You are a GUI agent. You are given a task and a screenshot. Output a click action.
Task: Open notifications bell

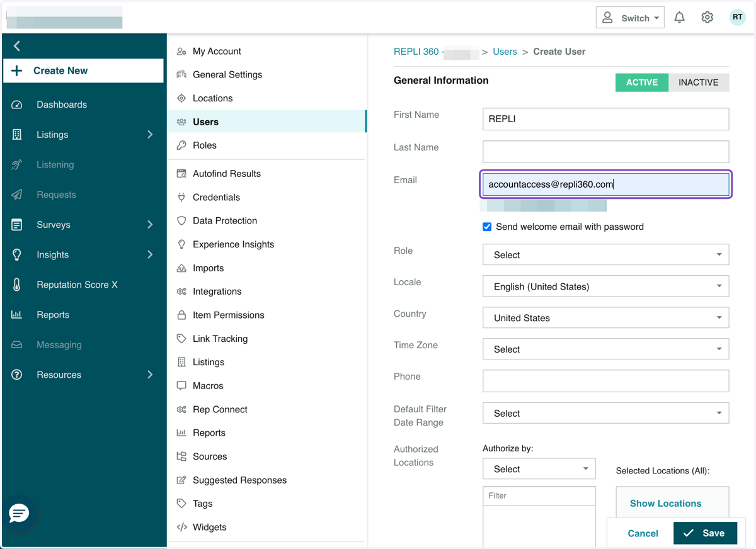point(679,18)
